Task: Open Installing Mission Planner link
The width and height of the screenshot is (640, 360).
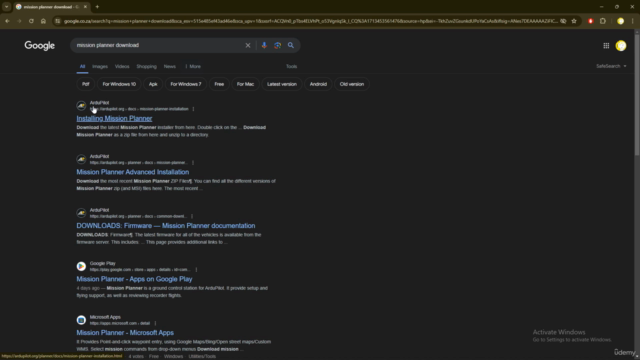Action: tap(114, 118)
